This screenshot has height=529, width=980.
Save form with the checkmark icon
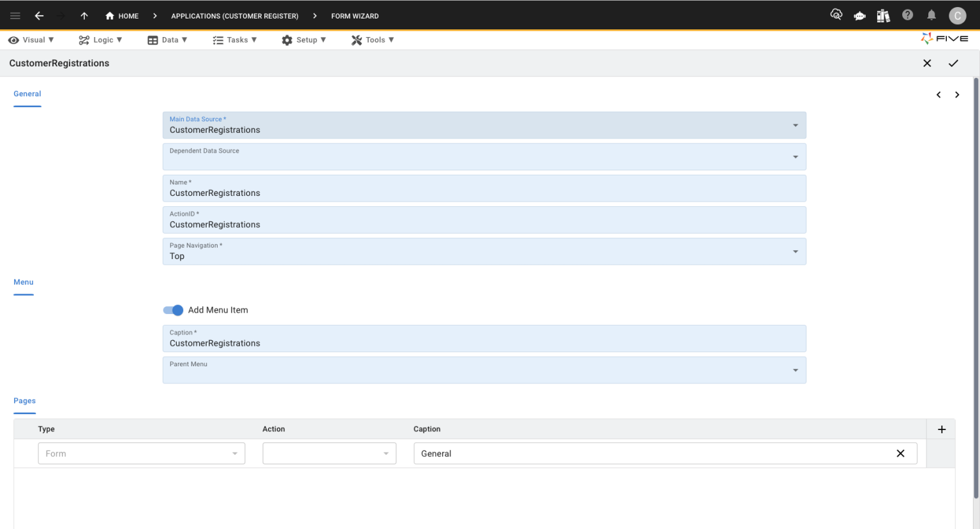tap(953, 63)
